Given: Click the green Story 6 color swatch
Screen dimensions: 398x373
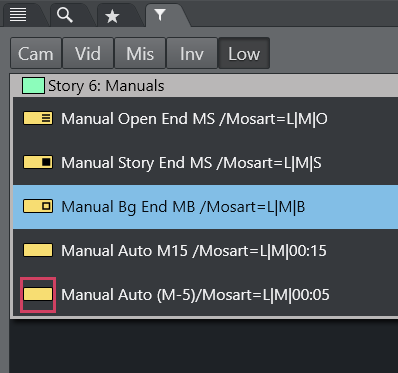Looking at the screenshot, I should (33, 86).
